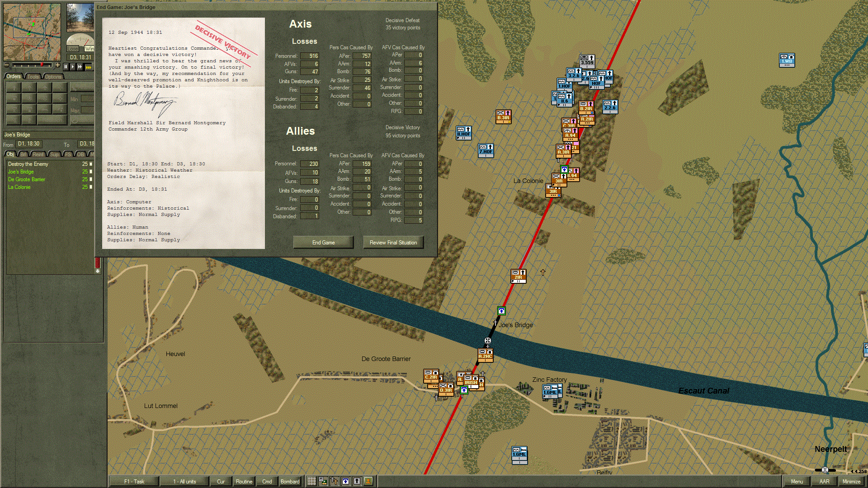The image size is (868, 488).
Task: Open the FS fire support tab
Action: click(68, 154)
